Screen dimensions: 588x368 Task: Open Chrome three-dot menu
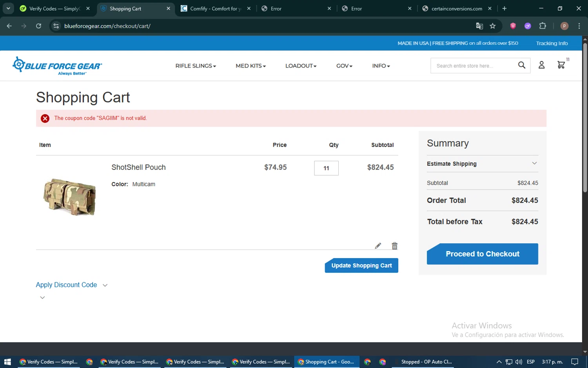click(x=579, y=26)
